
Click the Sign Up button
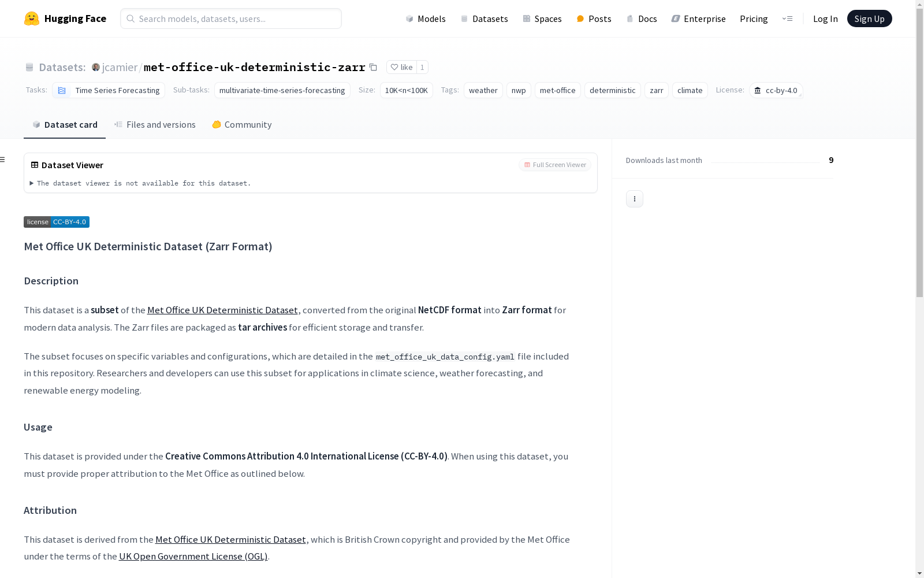pyautogui.click(x=869, y=18)
